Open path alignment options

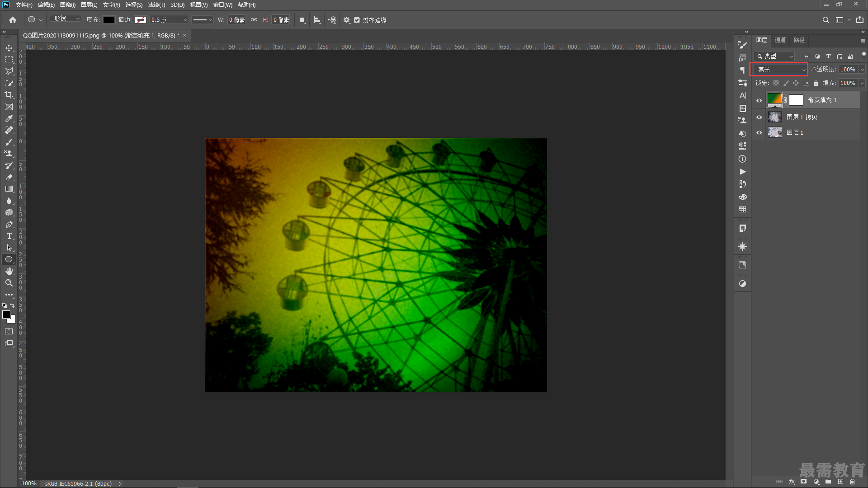tap(317, 20)
